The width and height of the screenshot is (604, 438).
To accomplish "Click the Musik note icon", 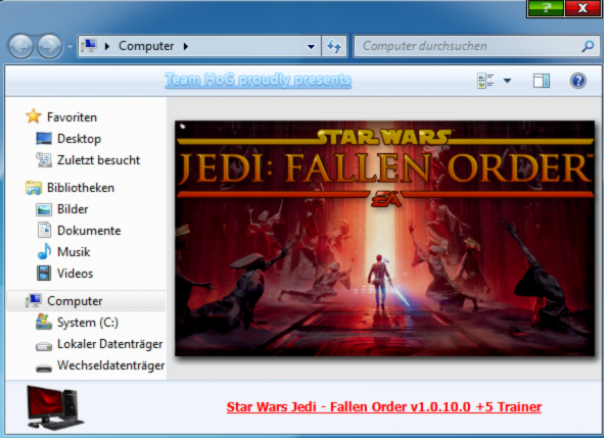I will tap(44, 251).
